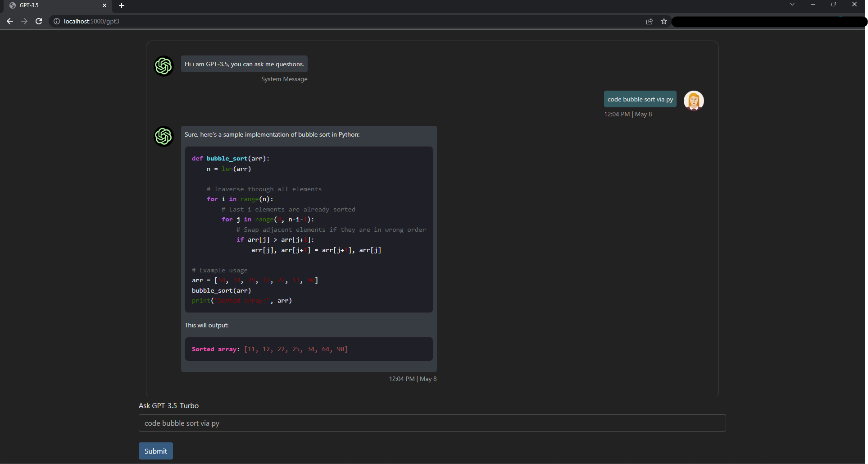
Task: Click the user avatar picture
Action: point(694,100)
